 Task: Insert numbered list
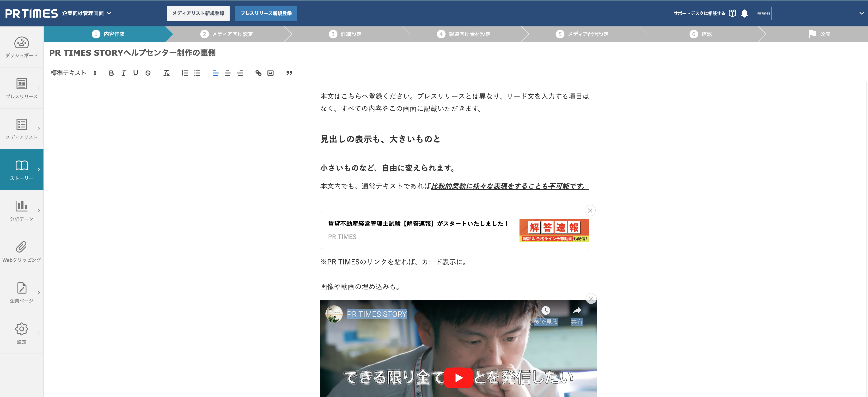pyautogui.click(x=185, y=73)
